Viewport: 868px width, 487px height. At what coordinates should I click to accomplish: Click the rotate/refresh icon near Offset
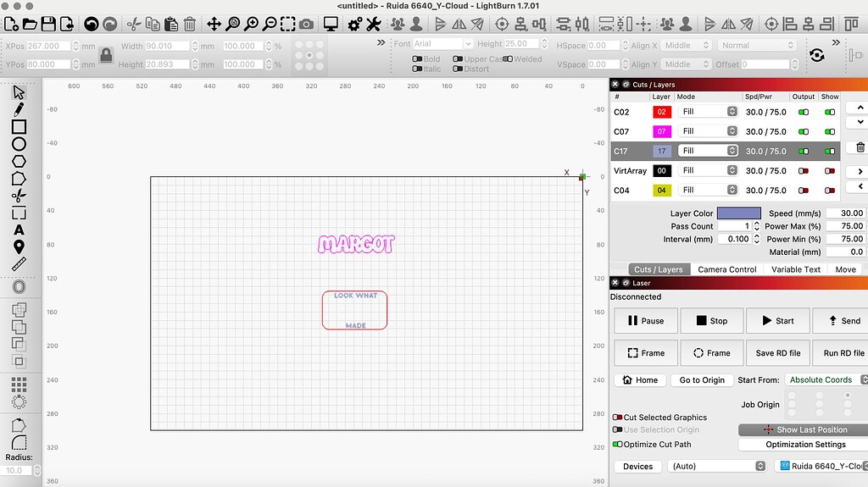coord(817,55)
